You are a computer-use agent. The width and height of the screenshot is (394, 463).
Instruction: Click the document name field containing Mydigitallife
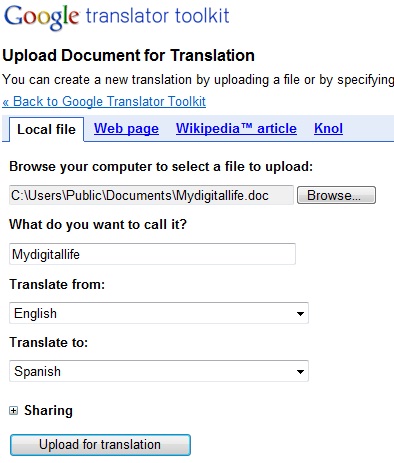click(x=152, y=254)
